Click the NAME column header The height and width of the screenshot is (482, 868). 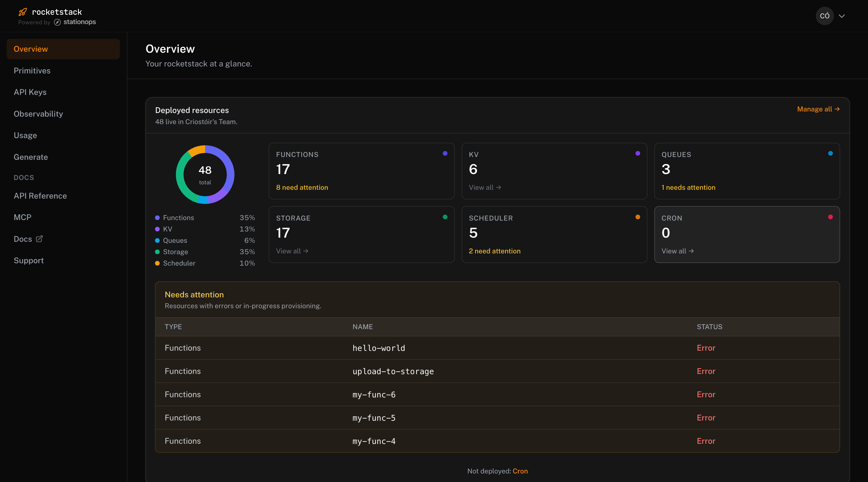(x=362, y=327)
